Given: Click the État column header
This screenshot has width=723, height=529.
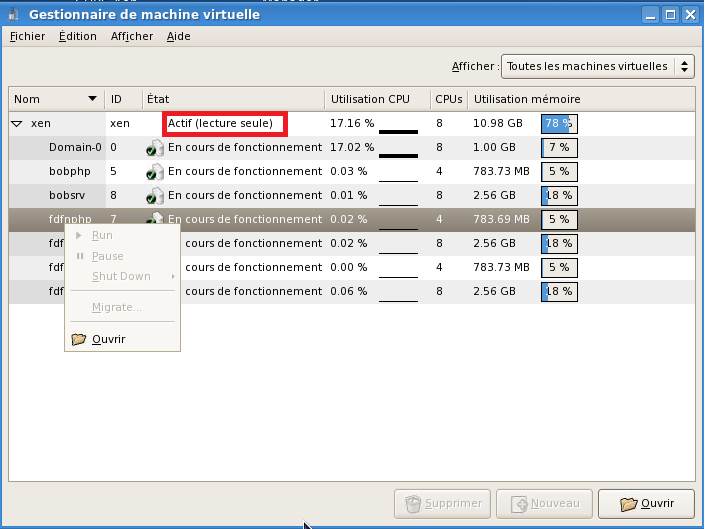Looking at the screenshot, I should (x=158, y=99).
